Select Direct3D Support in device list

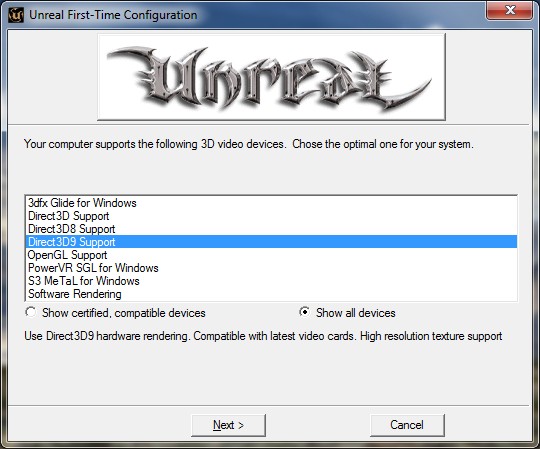271,216
